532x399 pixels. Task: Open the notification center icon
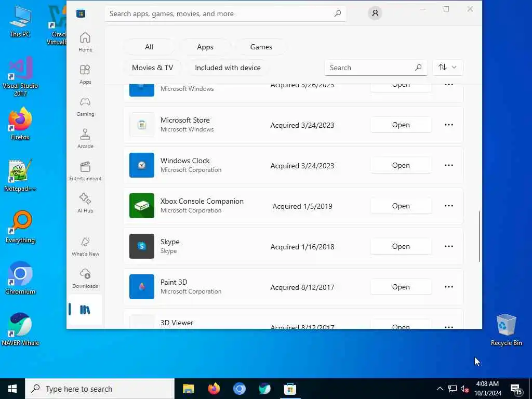tap(516, 389)
